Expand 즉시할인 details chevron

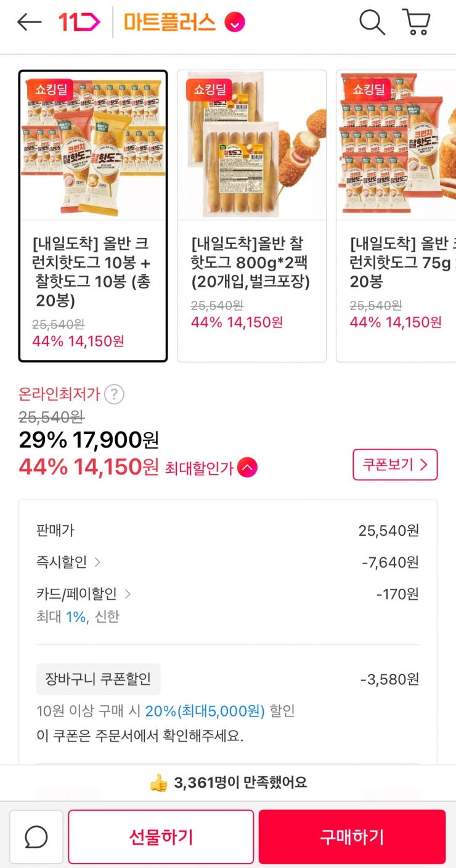pos(97,562)
